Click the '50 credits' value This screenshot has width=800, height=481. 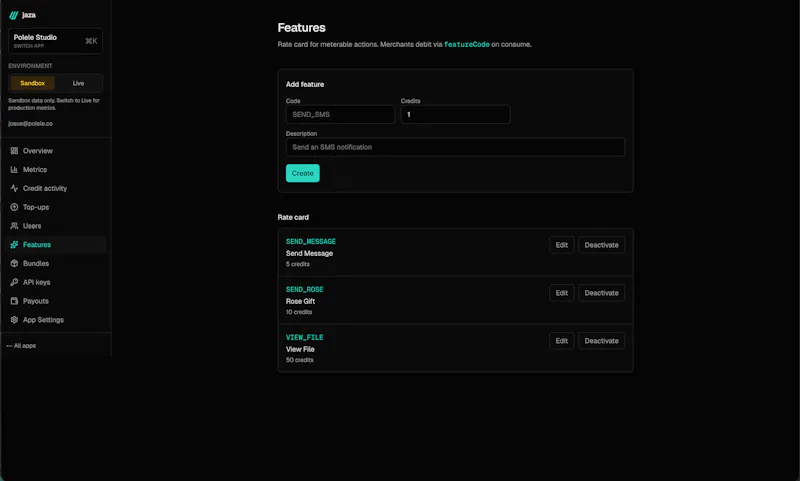(299, 360)
